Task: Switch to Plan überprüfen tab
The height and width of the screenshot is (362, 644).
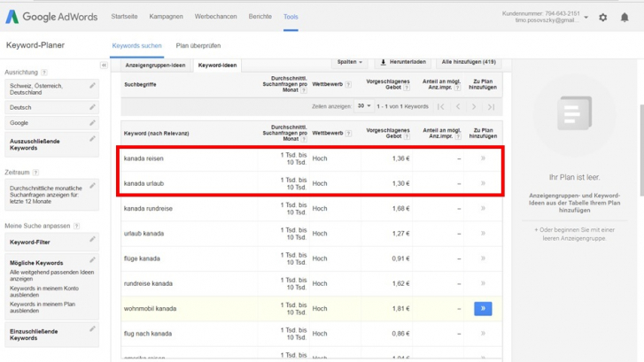Action: [198, 45]
